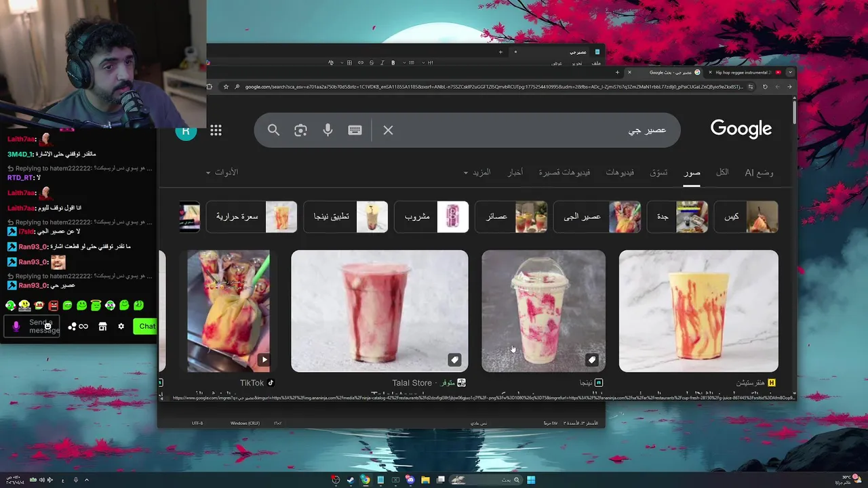Click the Chat send button
This screenshot has height=488, width=868.
(146, 326)
